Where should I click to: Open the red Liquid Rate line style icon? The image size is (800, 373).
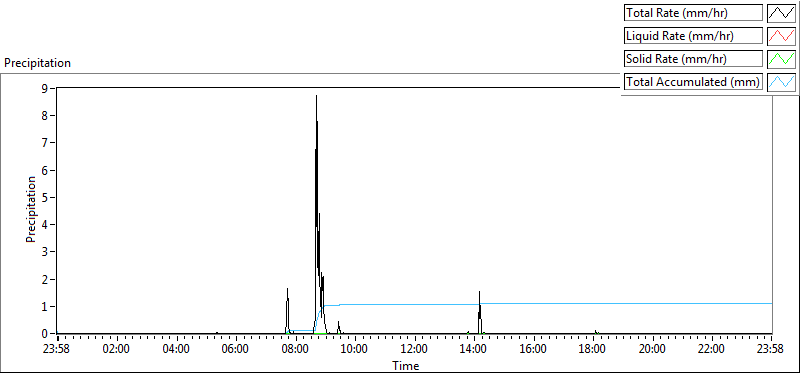(782, 36)
